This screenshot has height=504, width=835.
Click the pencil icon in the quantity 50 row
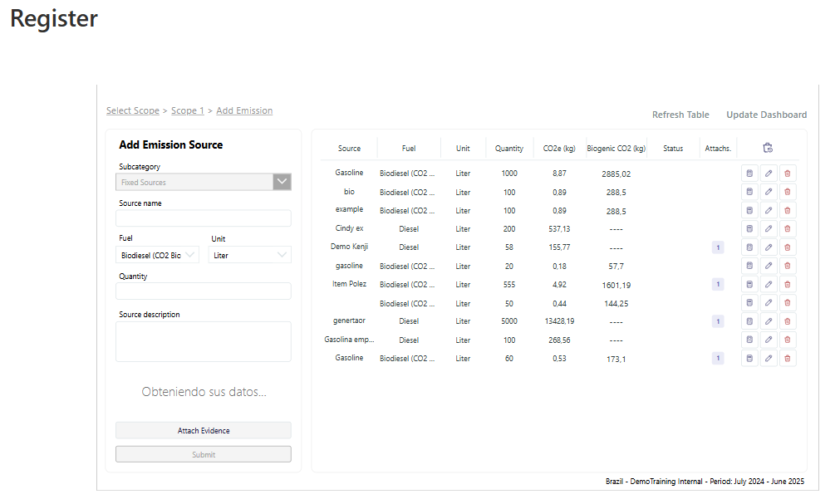[x=769, y=303]
